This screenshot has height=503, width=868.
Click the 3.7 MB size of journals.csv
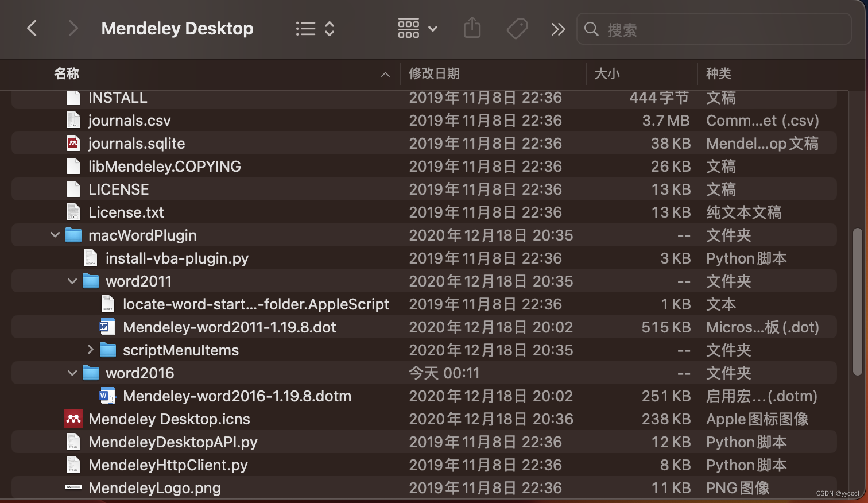[x=666, y=121]
